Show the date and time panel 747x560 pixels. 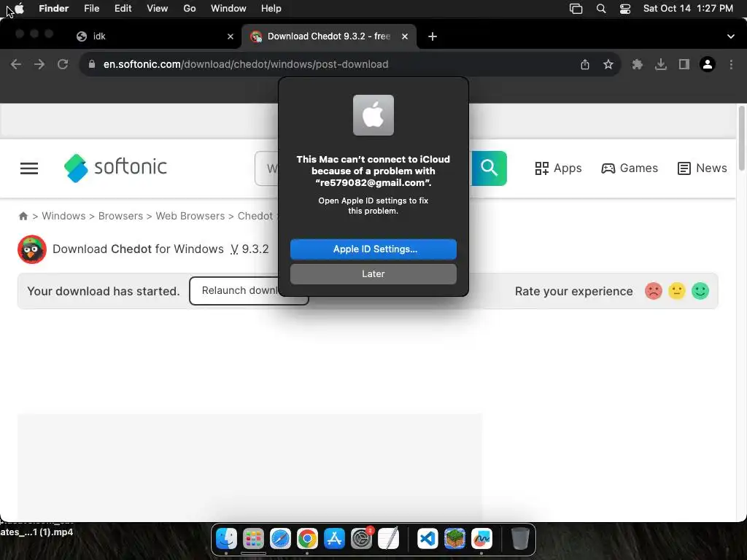coord(688,9)
